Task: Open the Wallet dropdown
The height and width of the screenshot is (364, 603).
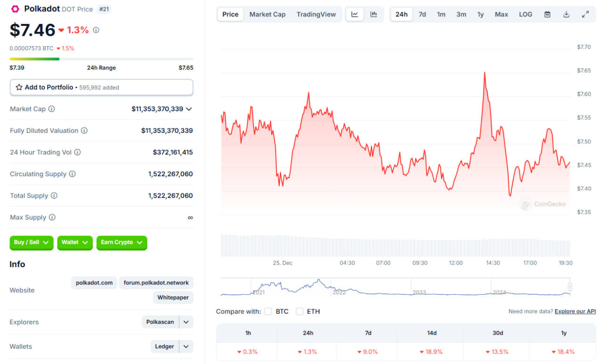Action: tap(75, 242)
